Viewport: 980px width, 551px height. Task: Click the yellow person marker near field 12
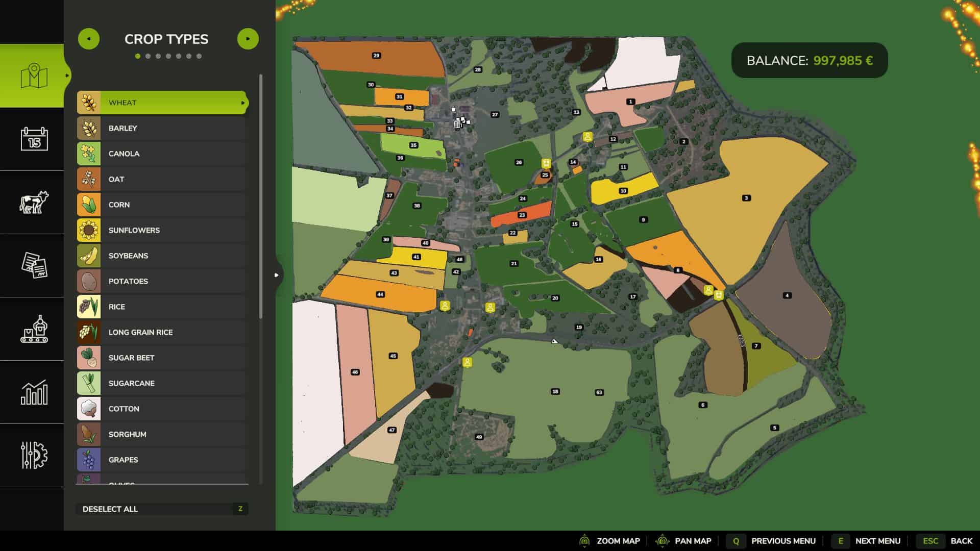tap(587, 137)
